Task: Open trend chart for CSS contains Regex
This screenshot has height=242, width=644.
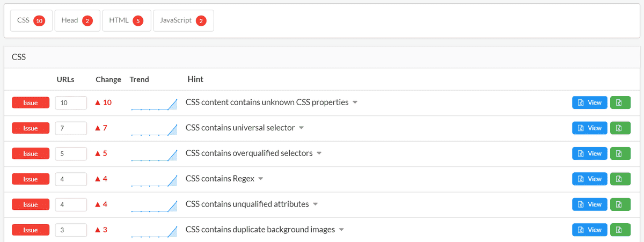Action: click(x=154, y=180)
